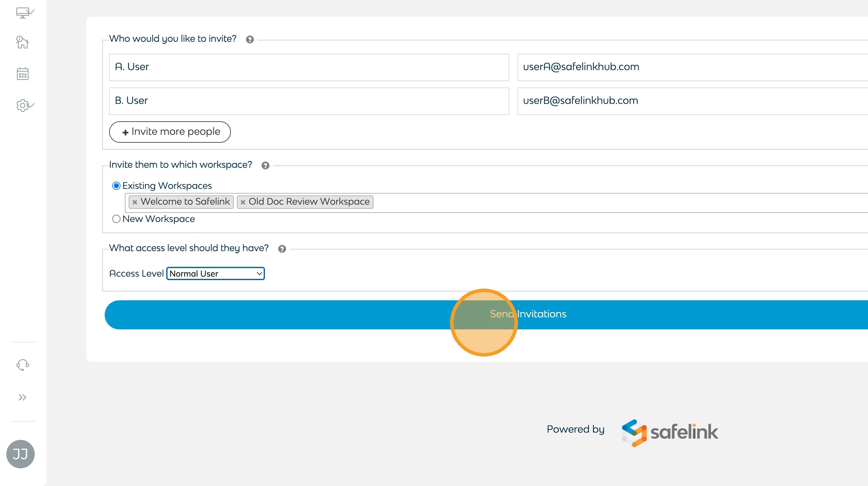The width and height of the screenshot is (868, 486).
Task: Open the settings gear sidebar icon
Action: pos(23,105)
